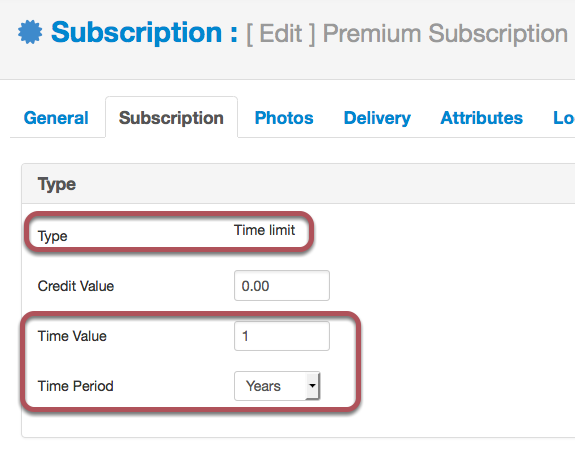Click the Credit Value label

pyautogui.click(x=76, y=286)
